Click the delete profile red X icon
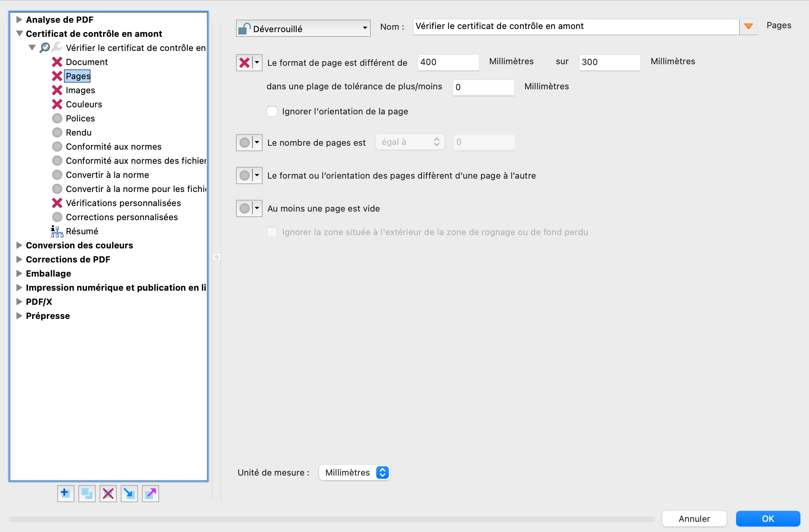809x532 pixels. point(108,494)
